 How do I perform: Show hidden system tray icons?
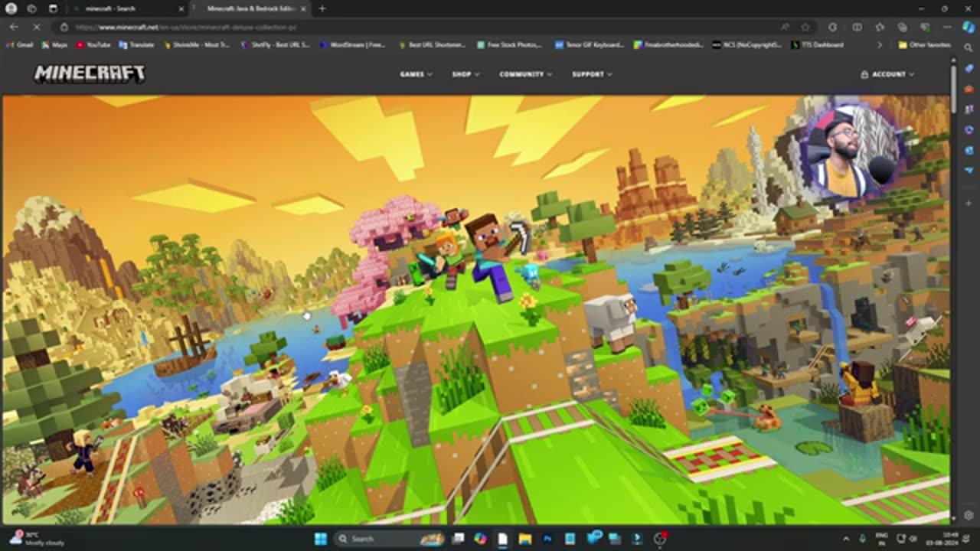[x=846, y=539]
